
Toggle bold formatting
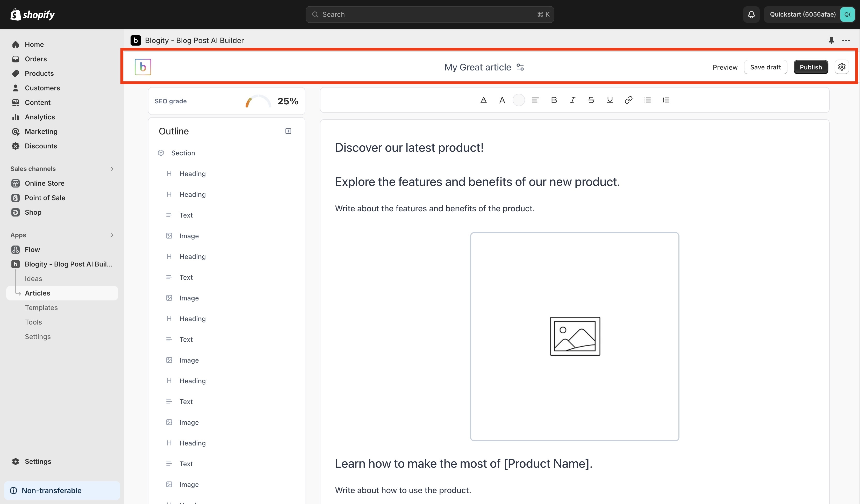coord(554,100)
